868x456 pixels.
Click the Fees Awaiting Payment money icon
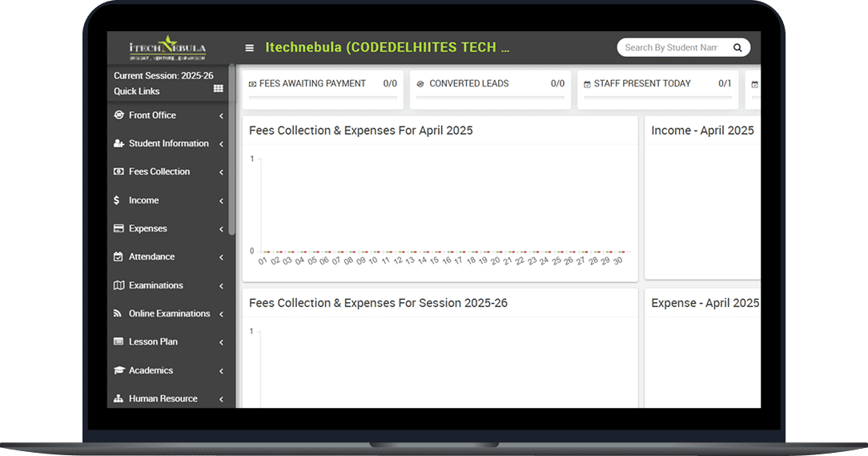[252, 84]
